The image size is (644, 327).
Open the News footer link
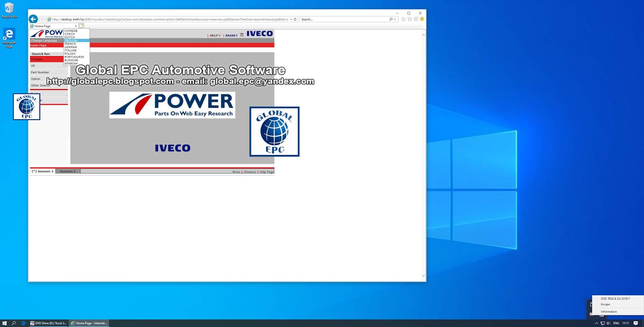[236, 172]
